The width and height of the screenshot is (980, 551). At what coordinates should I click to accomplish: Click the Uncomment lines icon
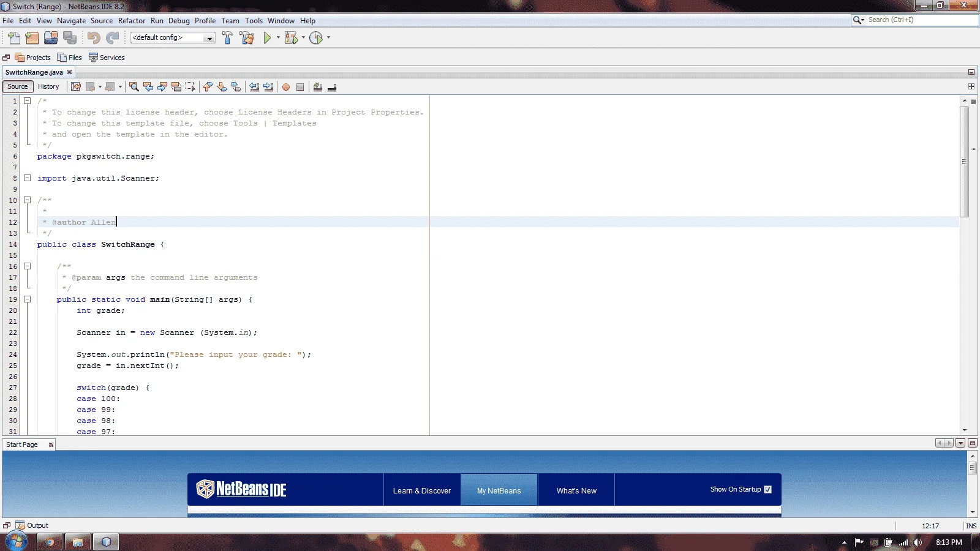[x=332, y=87]
